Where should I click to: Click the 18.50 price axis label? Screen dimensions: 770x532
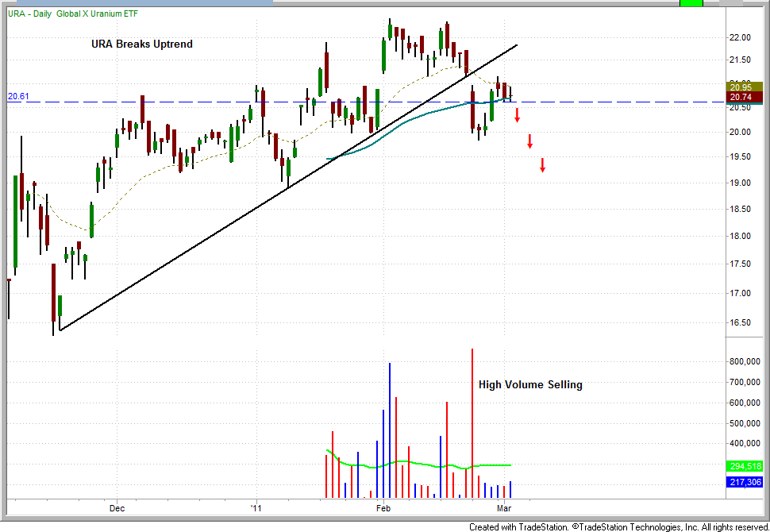click(740, 209)
